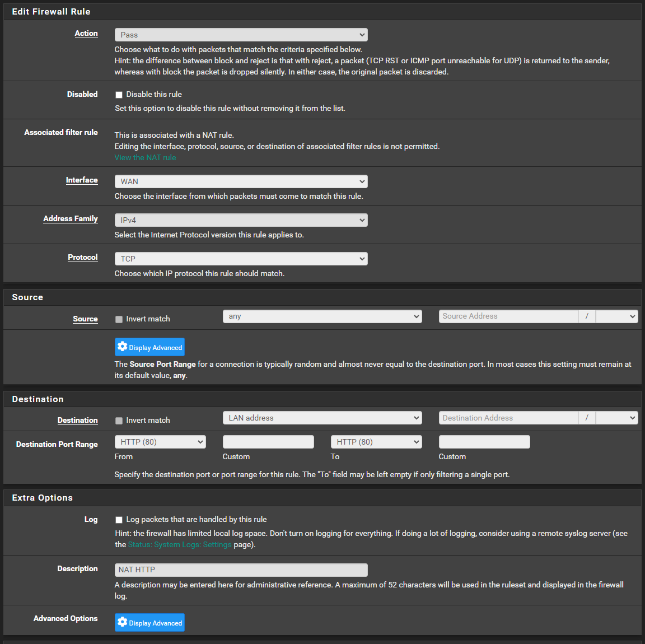This screenshot has width=645, height=644.
Task: Toggle the Disable this rule checkbox
Action: (x=119, y=95)
